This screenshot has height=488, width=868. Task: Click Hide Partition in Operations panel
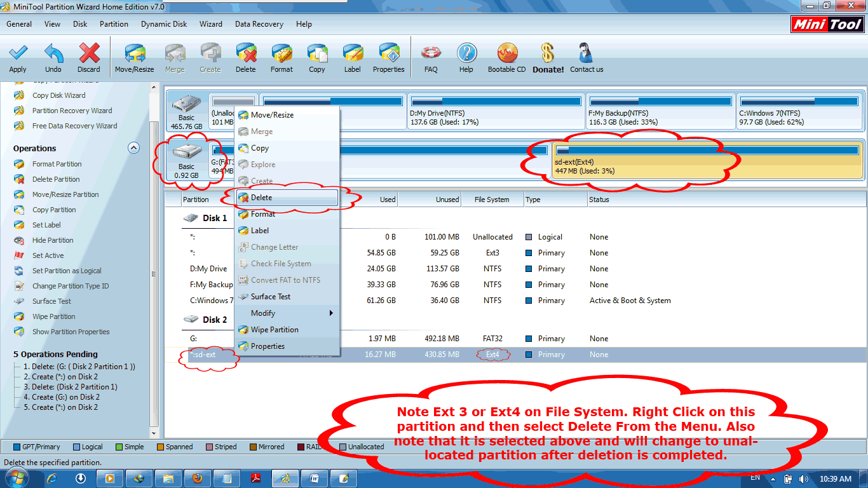pyautogui.click(x=53, y=240)
